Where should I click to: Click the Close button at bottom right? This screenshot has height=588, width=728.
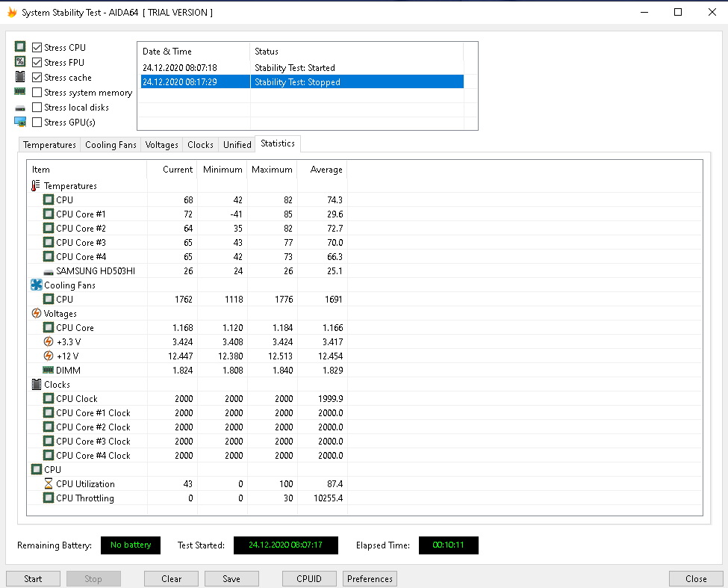point(696,579)
